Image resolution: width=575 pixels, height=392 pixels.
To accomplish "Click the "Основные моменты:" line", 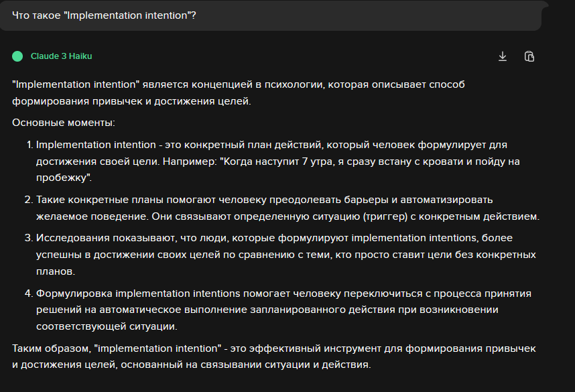I will pyautogui.click(x=64, y=123).
